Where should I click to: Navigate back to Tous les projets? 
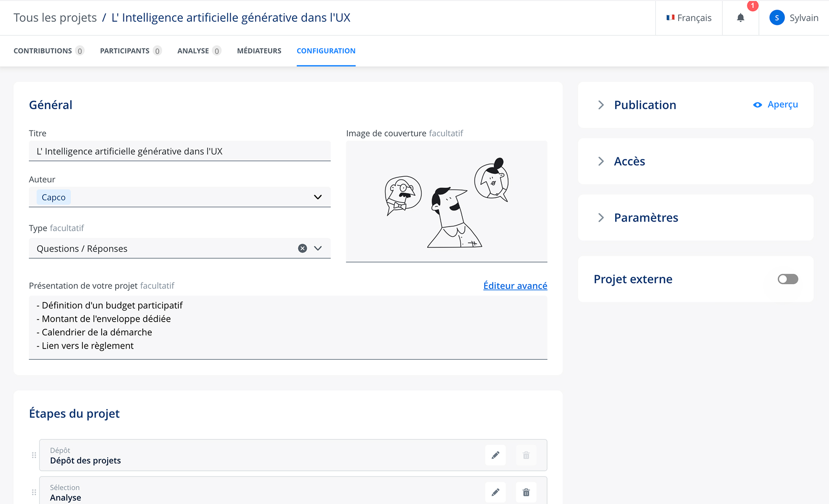[55, 18]
